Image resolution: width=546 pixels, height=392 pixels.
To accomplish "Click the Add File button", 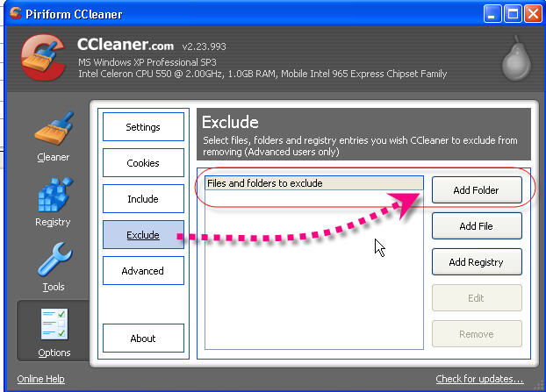I will (x=477, y=226).
